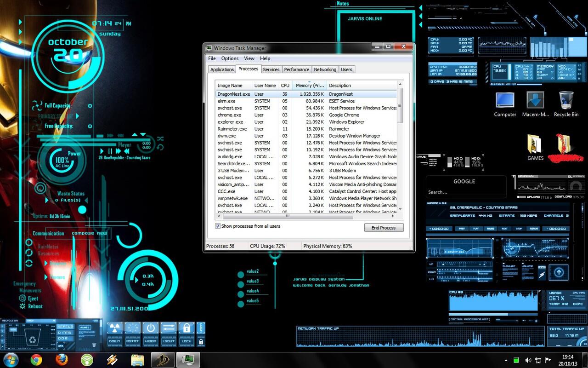The width and height of the screenshot is (588, 368).
Task: Open the View menu in Task Manager
Action: [x=249, y=58]
